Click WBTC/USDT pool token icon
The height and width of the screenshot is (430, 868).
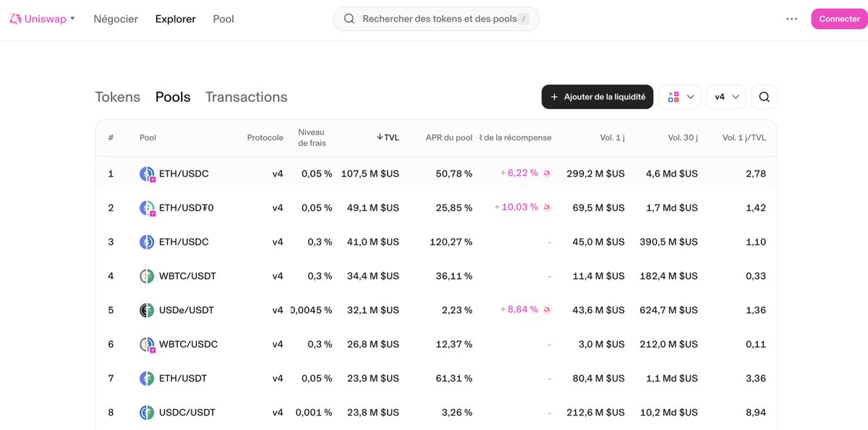point(147,276)
